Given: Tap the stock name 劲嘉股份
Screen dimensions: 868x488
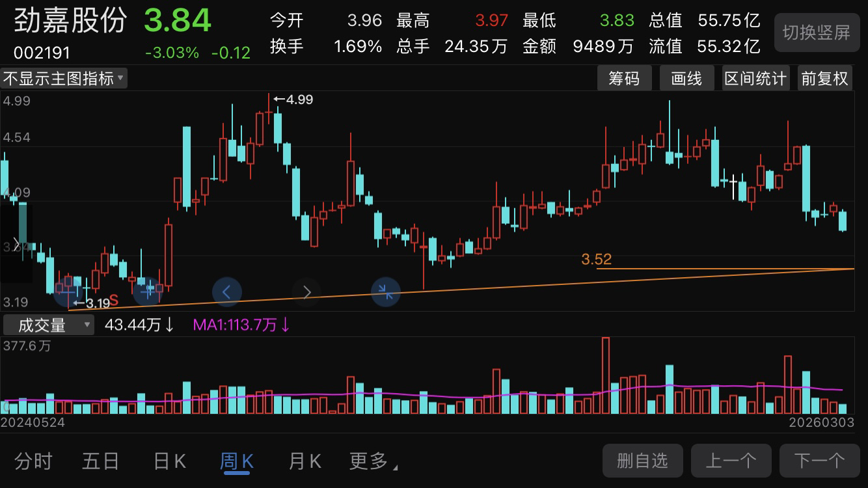Looking at the screenshot, I should 70,21.
